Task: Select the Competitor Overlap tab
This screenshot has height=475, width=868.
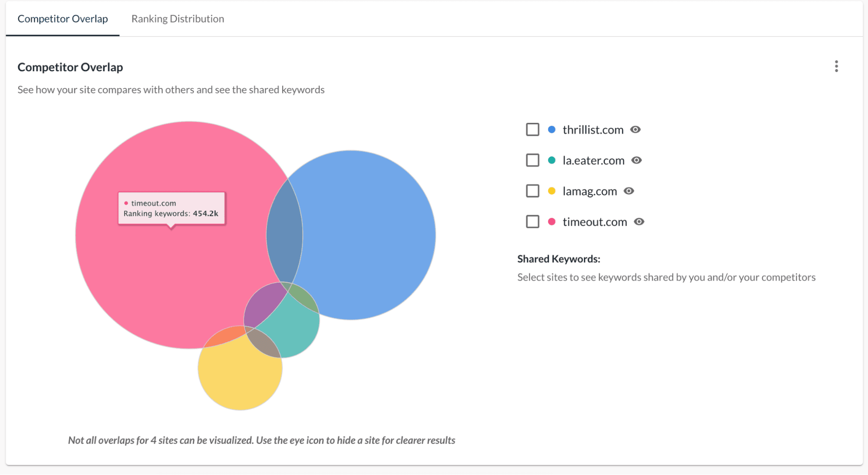Action: pyautogui.click(x=62, y=19)
